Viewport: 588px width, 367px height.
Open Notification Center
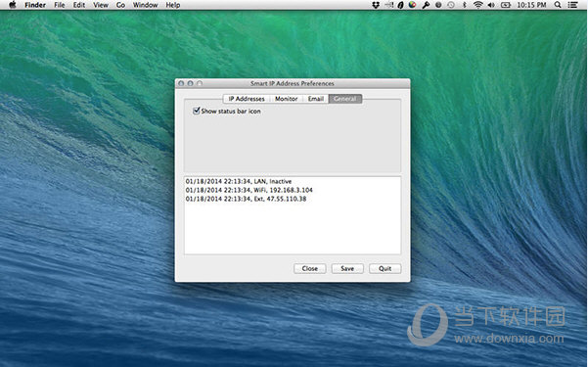coord(572,5)
